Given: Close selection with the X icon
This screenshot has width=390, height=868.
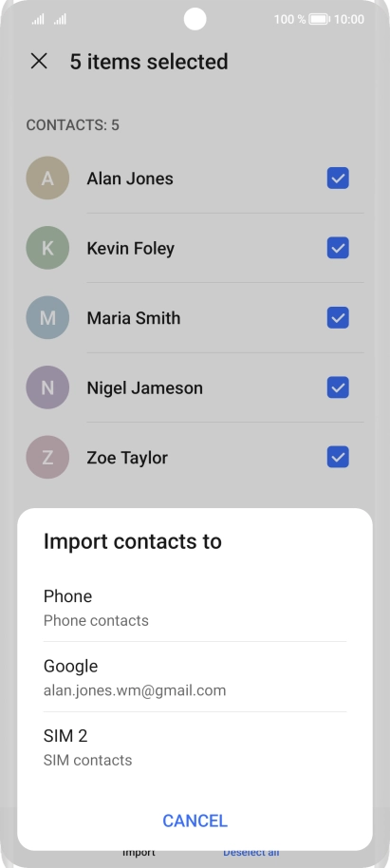Looking at the screenshot, I should click(39, 62).
